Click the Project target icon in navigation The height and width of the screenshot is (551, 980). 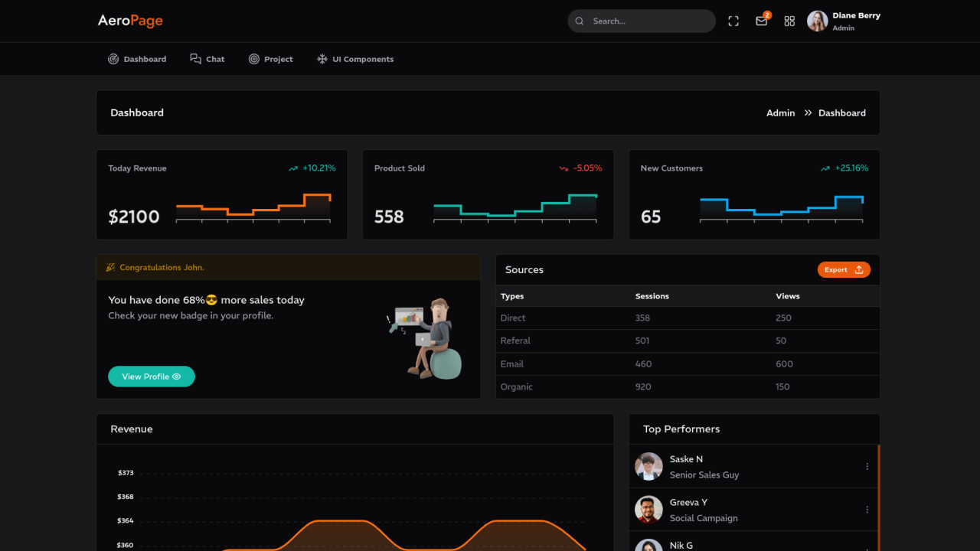(254, 59)
